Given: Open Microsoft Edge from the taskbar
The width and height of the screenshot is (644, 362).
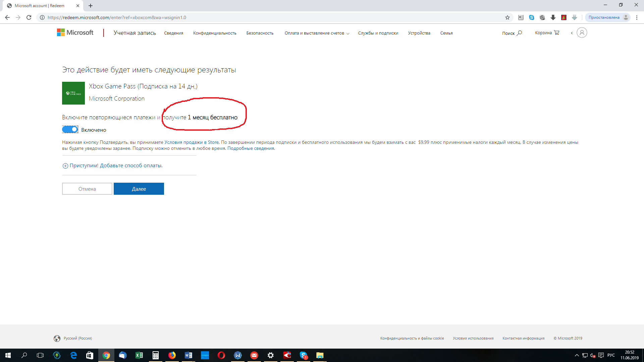Looking at the screenshot, I should point(73,355).
